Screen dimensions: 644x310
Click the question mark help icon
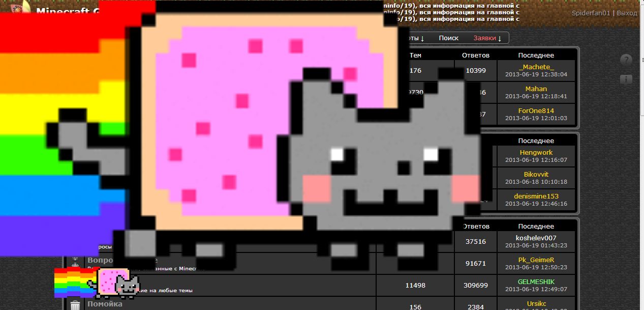[626, 60]
